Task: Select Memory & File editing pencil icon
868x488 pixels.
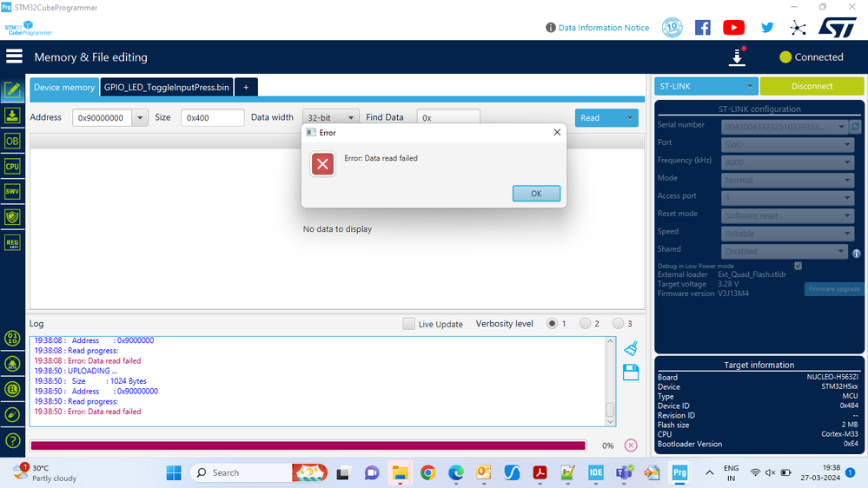Action: point(12,89)
